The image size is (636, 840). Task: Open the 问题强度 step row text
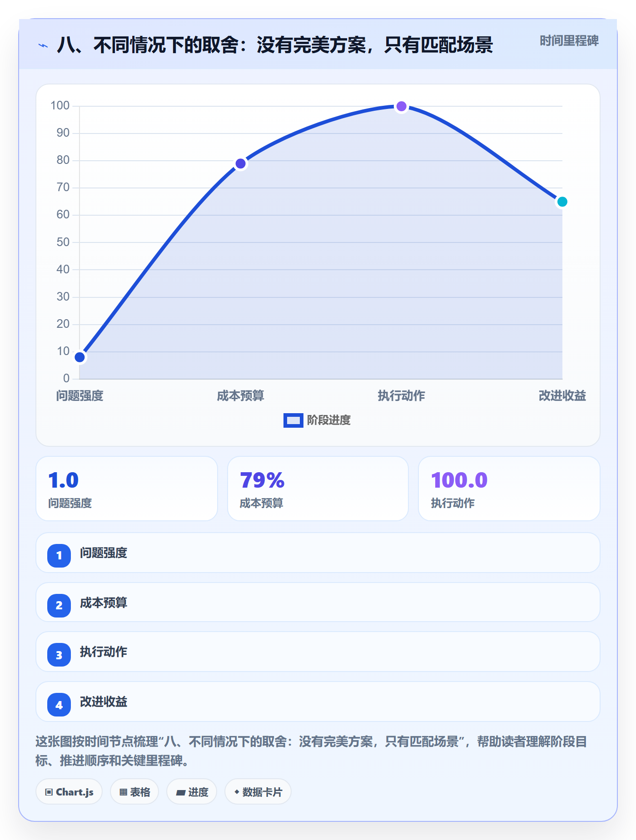point(104,553)
